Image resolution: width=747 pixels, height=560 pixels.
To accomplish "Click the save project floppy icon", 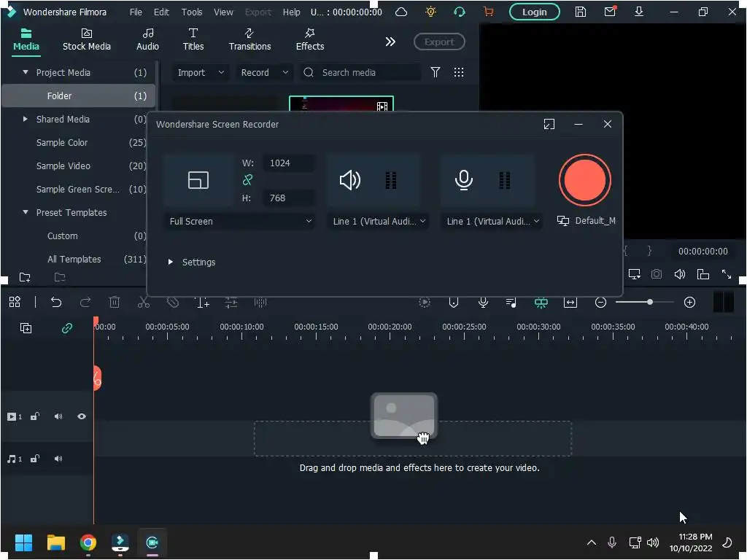I will pos(580,12).
